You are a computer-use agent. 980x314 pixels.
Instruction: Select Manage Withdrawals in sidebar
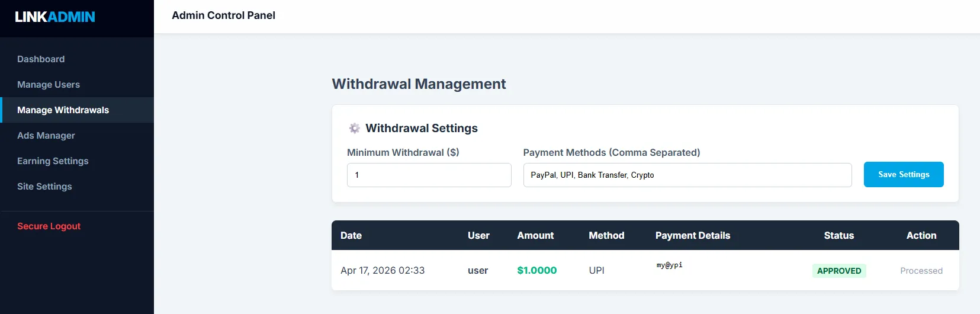coord(63,110)
